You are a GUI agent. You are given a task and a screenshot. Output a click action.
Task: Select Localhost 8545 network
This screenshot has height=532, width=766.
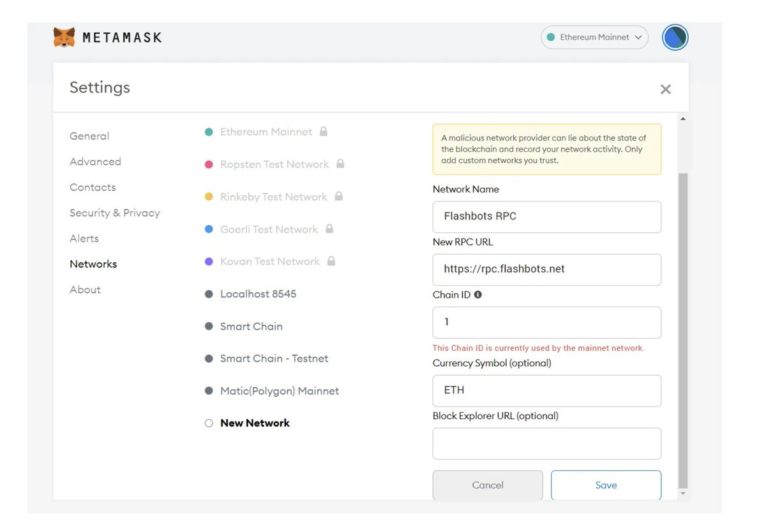pyautogui.click(x=258, y=294)
